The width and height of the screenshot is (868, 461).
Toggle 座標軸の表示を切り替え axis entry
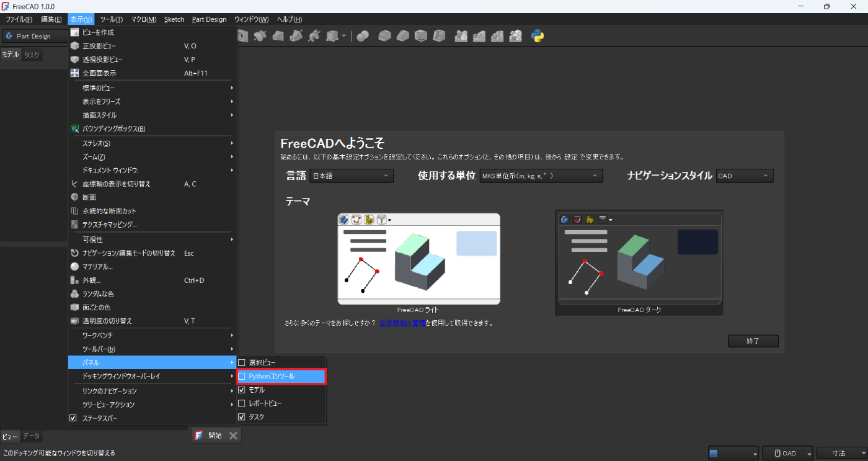coord(153,184)
